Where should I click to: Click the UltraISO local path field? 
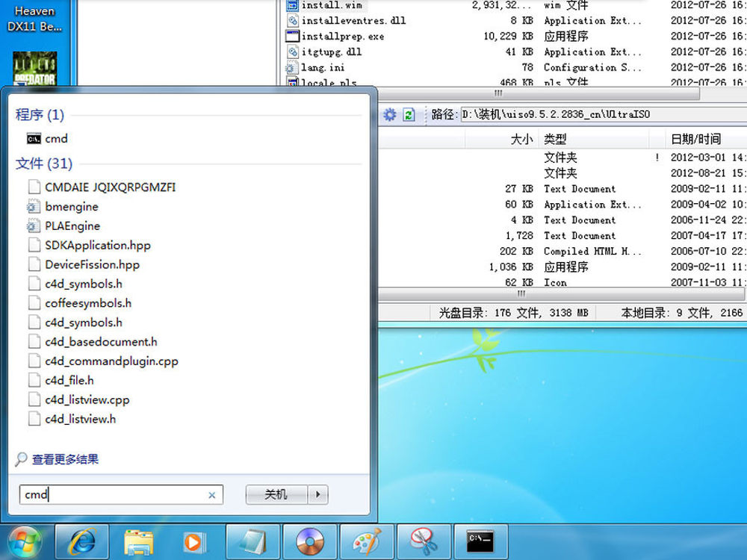click(603, 114)
